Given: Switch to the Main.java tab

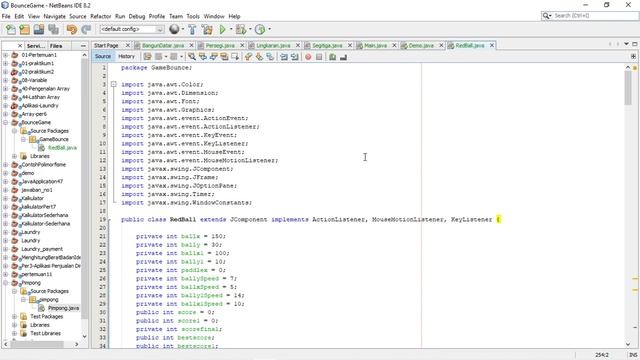Looking at the screenshot, I should tap(375, 45).
